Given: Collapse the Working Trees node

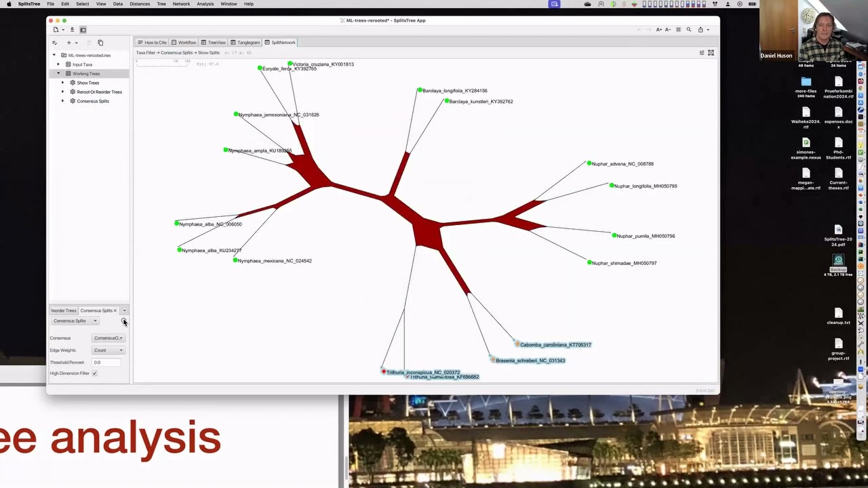Looking at the screenshot, I should tap(58, 73).
